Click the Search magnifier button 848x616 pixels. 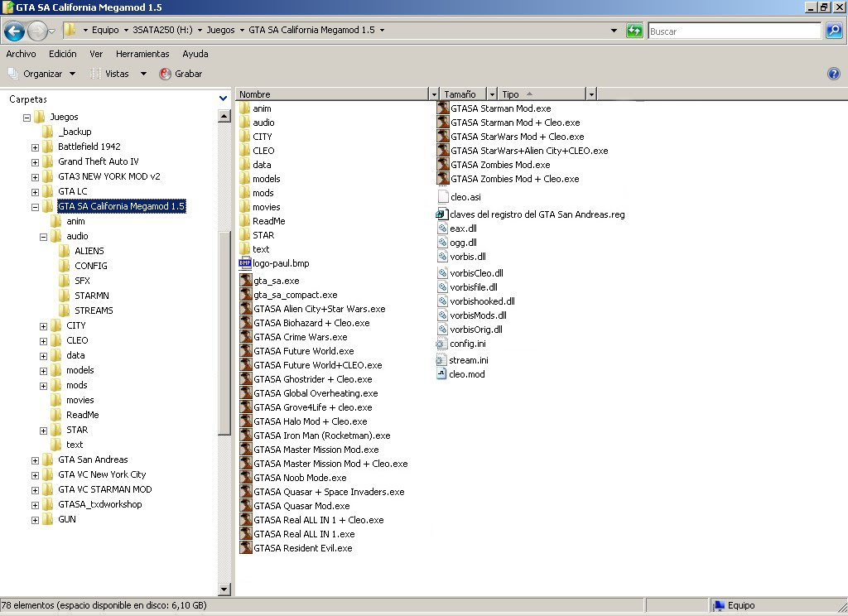[x=834, y=31]
